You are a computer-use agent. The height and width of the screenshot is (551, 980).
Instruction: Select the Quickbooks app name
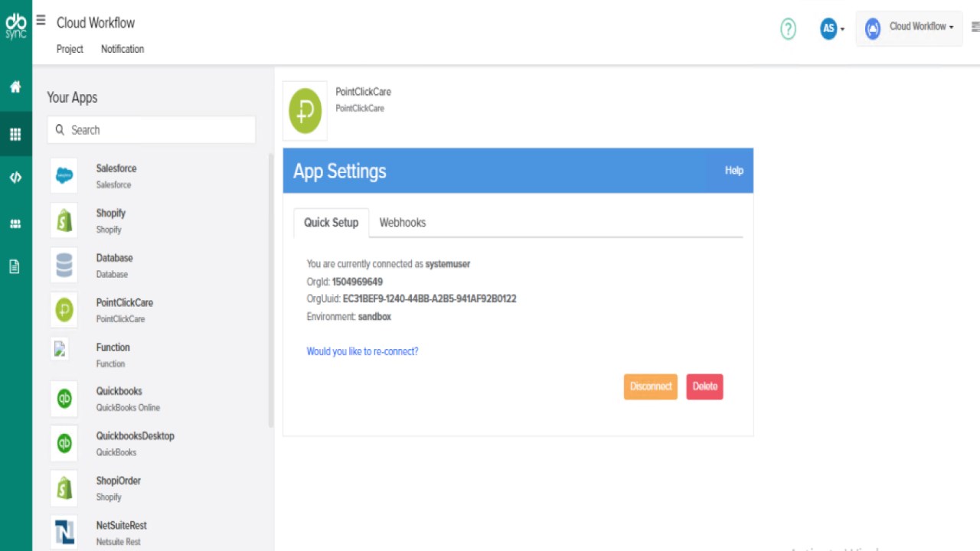[119, 391]
